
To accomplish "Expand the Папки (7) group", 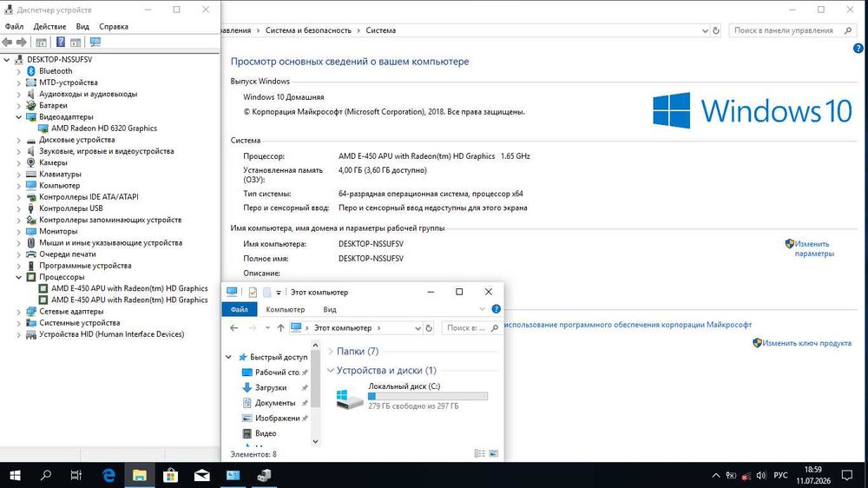I will coord(331,351).
